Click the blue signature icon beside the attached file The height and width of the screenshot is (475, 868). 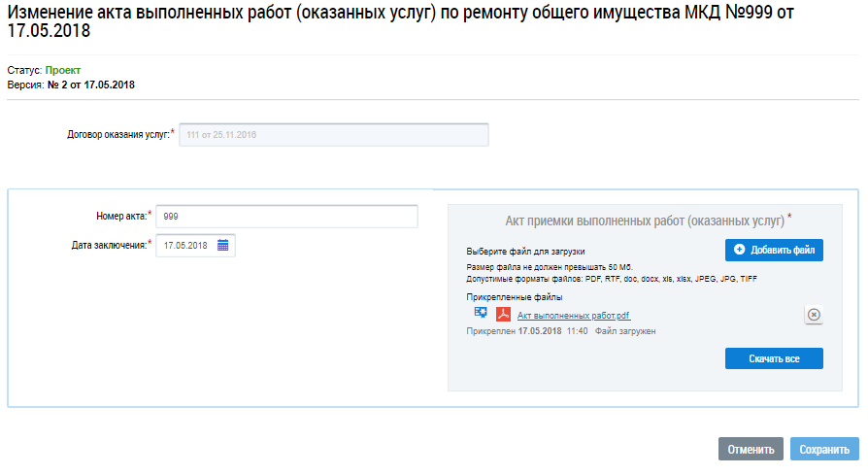[480, 314]
